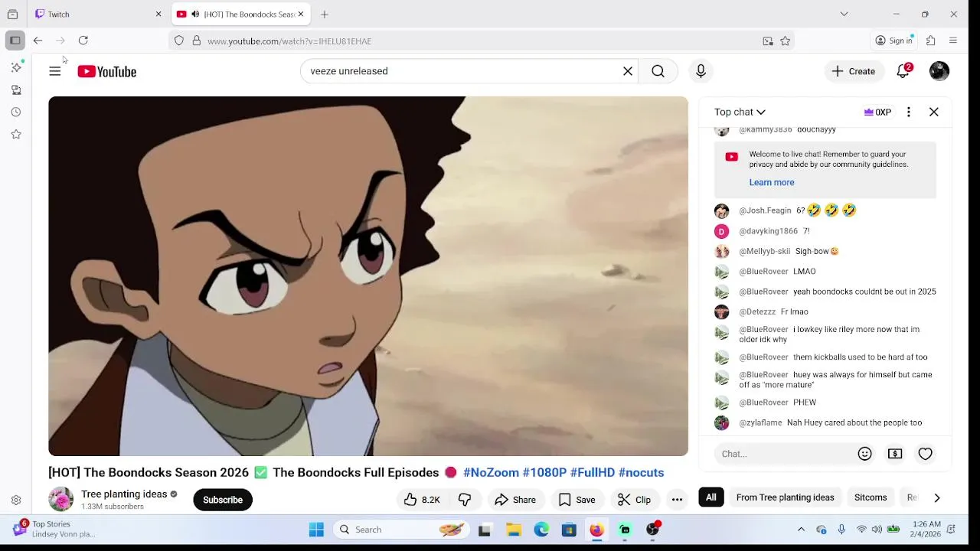Click the taskbar Search box
This screenshot has width=980, height=551.
[403, 530]
